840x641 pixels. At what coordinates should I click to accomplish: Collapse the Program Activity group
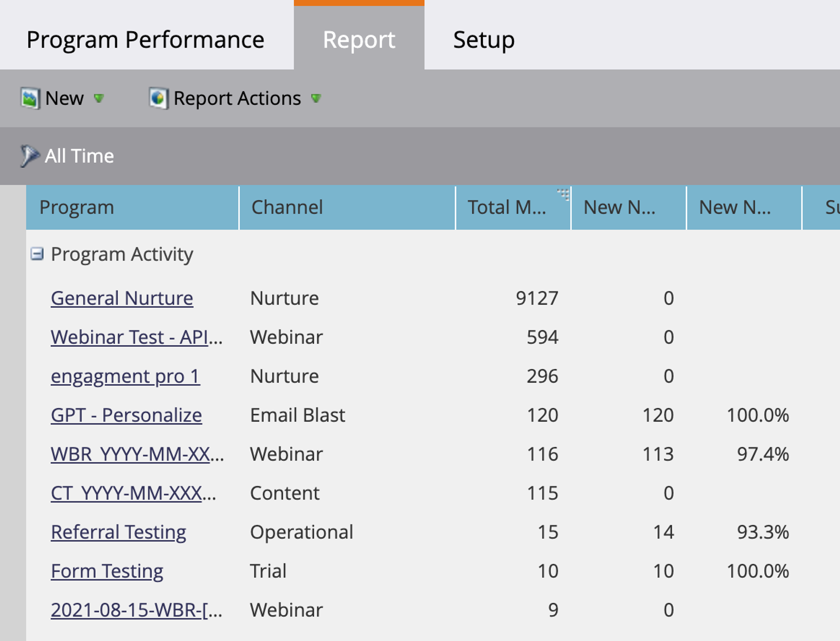pyautogui.click(x=37, y=254)
